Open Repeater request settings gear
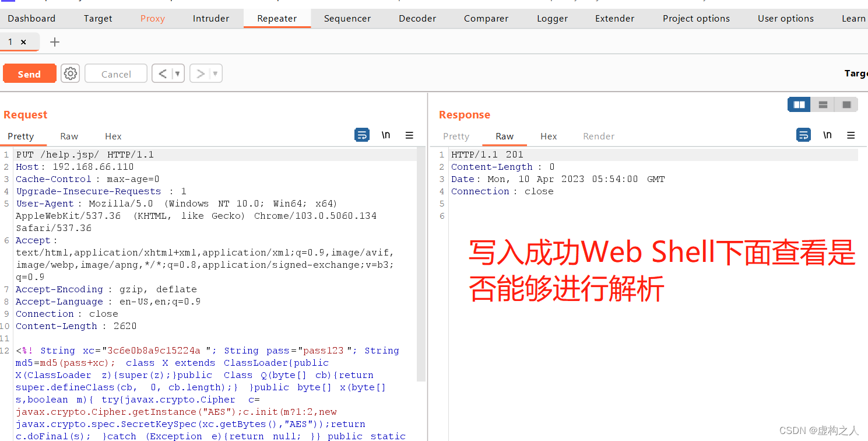 tap(71, 73)
